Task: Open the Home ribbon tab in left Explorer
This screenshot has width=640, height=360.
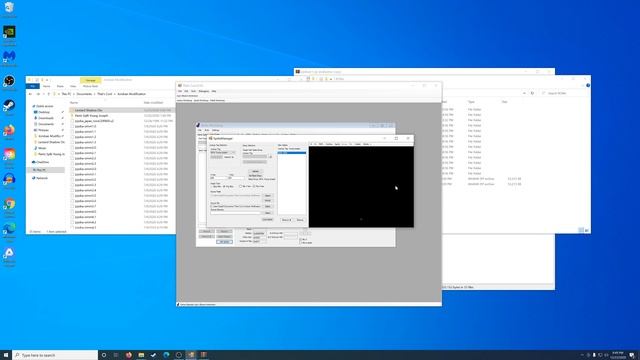Action: [x=47, y=86]
